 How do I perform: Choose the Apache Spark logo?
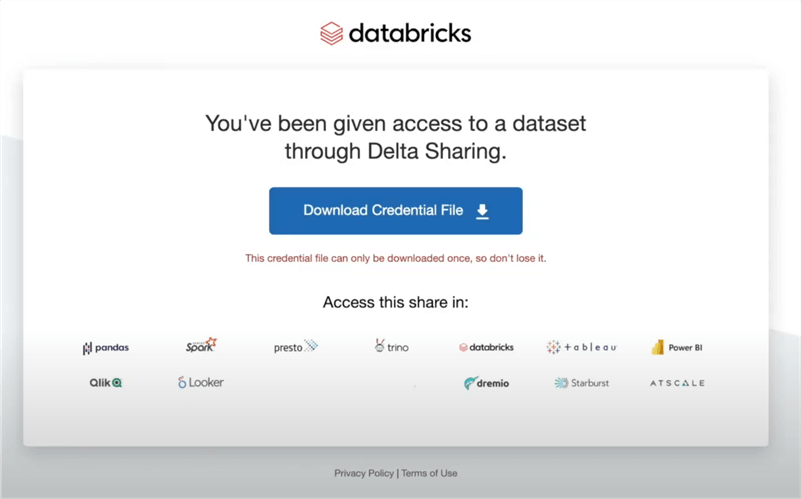pyautogui.click(x=200, y=346)
